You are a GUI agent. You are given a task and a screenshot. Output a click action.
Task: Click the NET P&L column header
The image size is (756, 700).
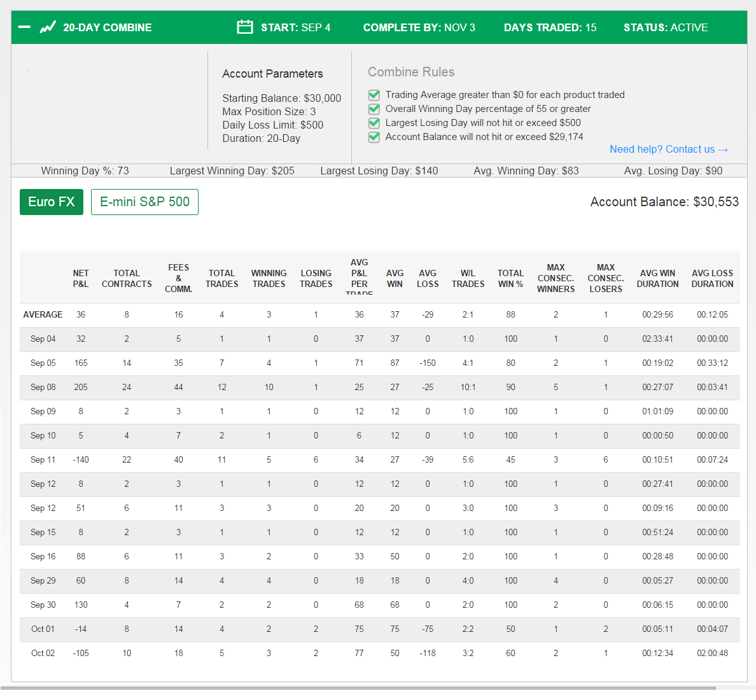tap(81, 278)
